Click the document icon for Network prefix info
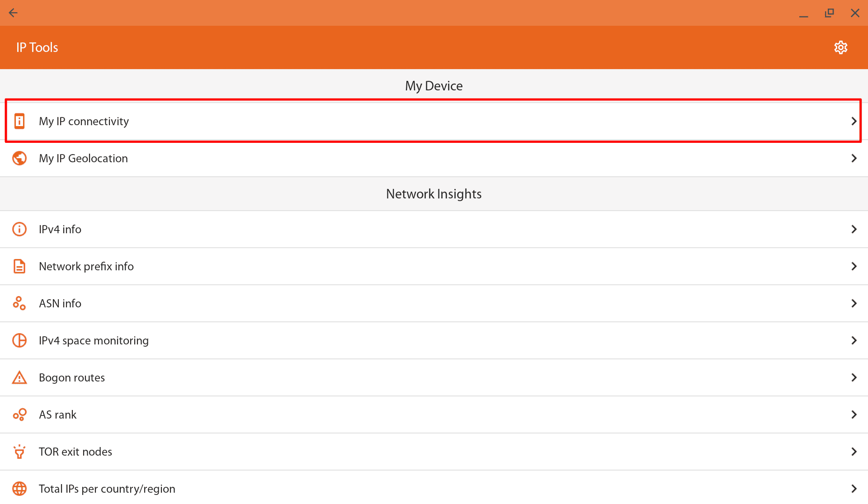Image resolution: width=868 pixels, height=504 pixels. (x=19, y=266)
